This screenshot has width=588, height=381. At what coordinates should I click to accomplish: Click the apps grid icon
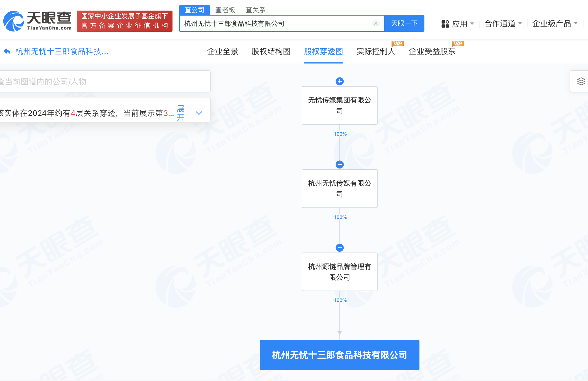445,24
